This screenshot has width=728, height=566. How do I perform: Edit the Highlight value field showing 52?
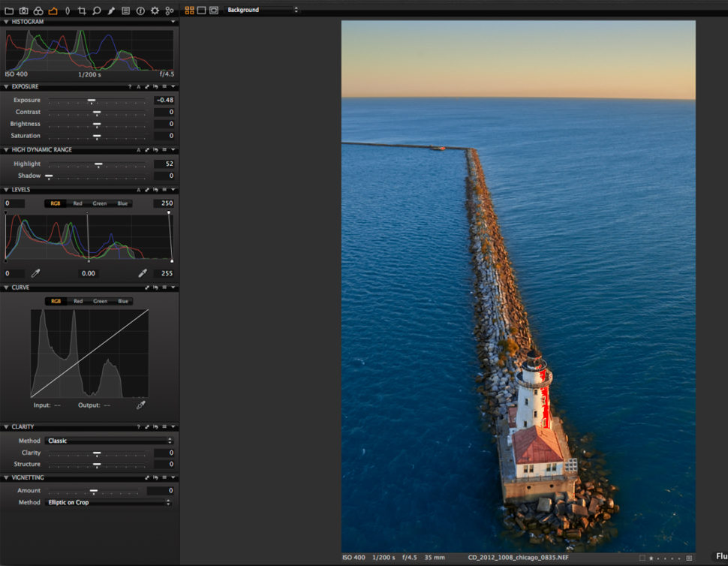pos(164,164)
